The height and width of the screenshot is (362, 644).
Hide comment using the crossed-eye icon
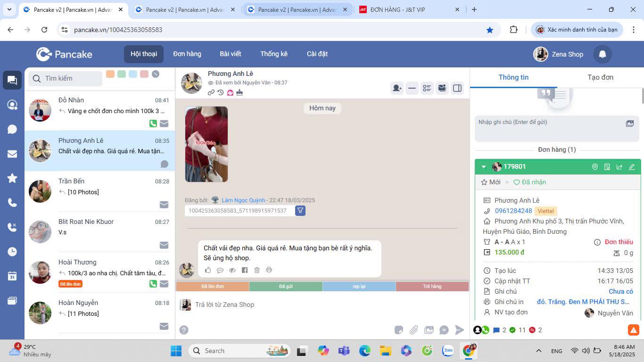232,270
